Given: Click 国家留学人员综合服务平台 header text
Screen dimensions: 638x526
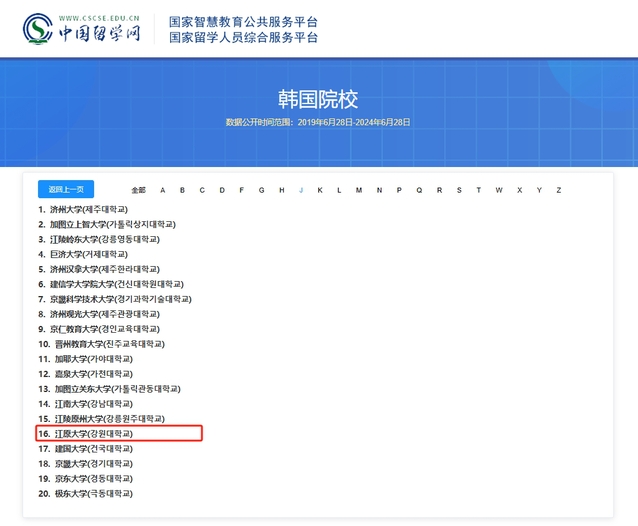Looking at the screenshot, I should (243, 37).
